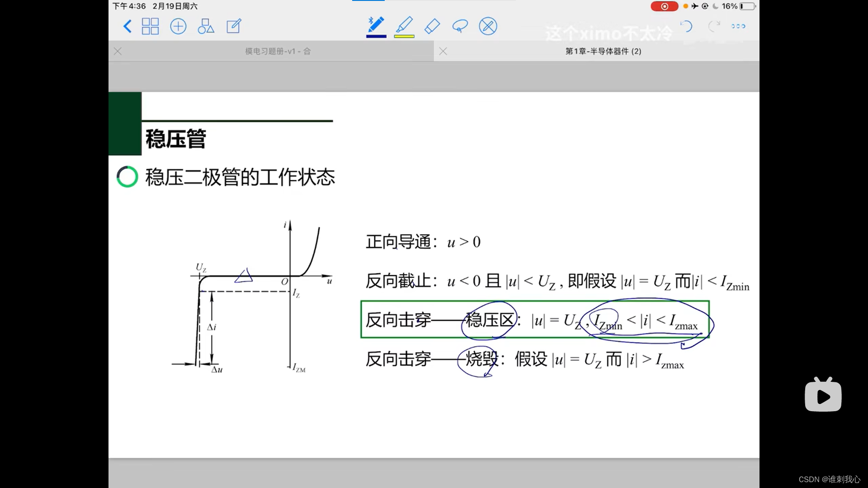The image size is (868, 488).
Task: Click the Bilibili play button overlay
Action: (x=823, y=396)
